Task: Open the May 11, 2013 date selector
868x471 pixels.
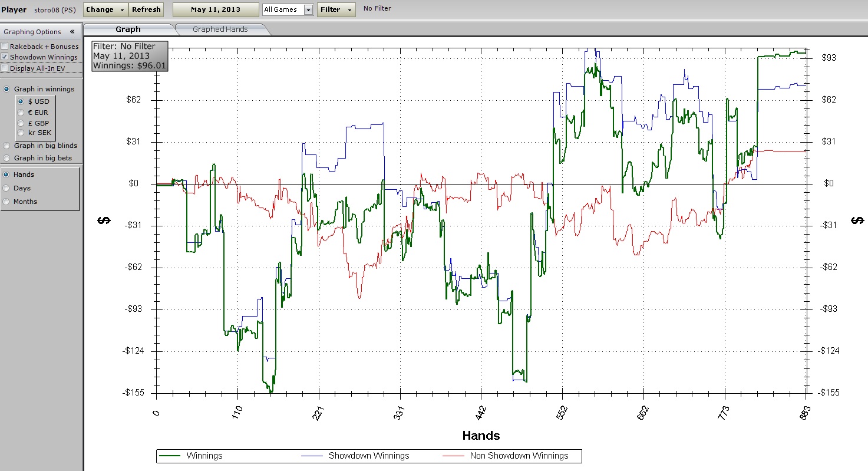Action: pyautogui.click(x=216, y=9)
